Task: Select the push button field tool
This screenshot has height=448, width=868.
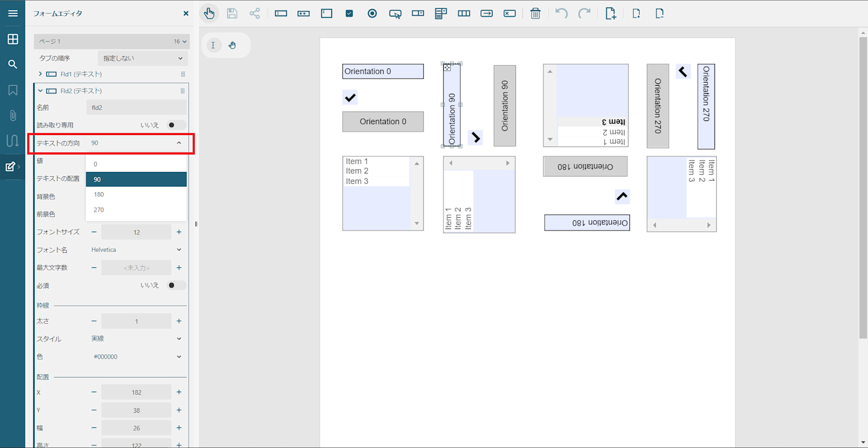Action: click(x=395, y=14)
